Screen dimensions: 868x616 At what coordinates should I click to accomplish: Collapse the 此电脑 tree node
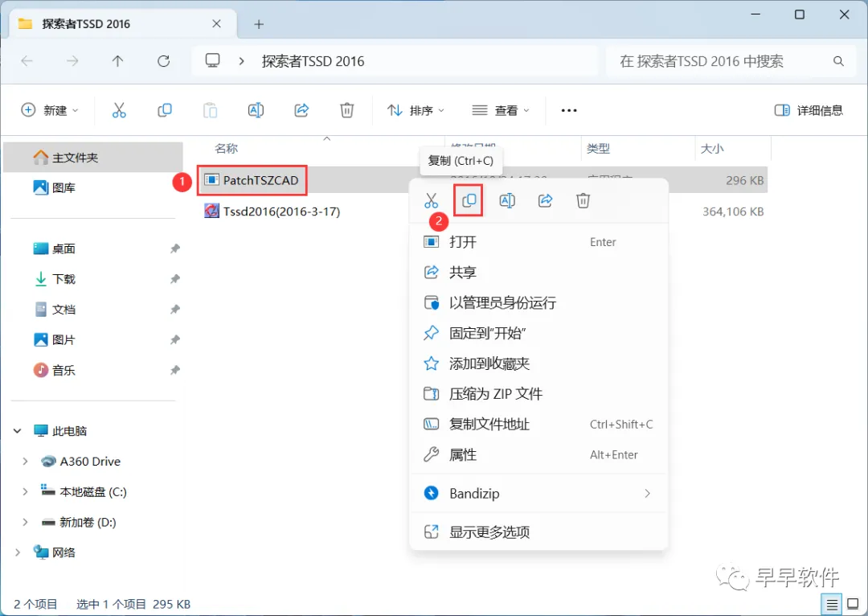(18, 431)
